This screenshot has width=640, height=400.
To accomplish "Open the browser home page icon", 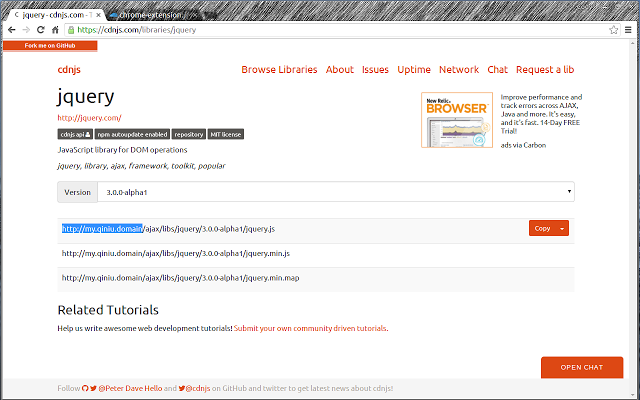I will [55, 30].
